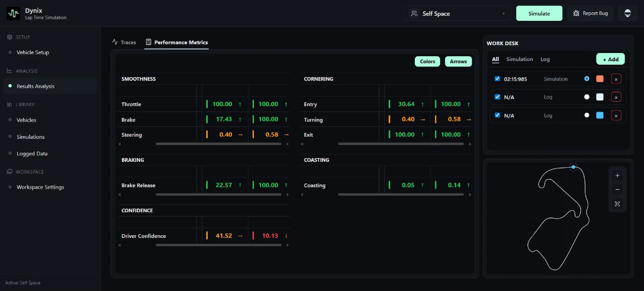Remove the 02:15:985 simulation entry
The width and height of the screenshot is (644, 291).
tap(616, 79)
